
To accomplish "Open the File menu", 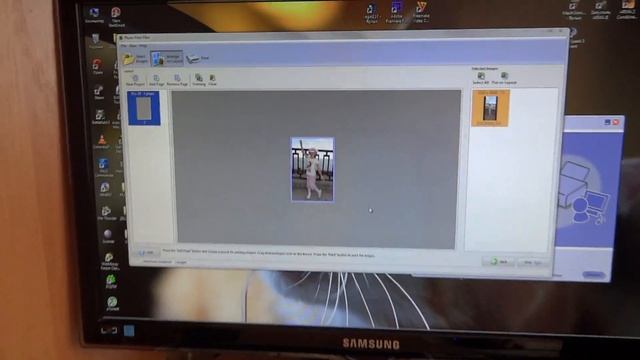I will click(x=124, y=46).
